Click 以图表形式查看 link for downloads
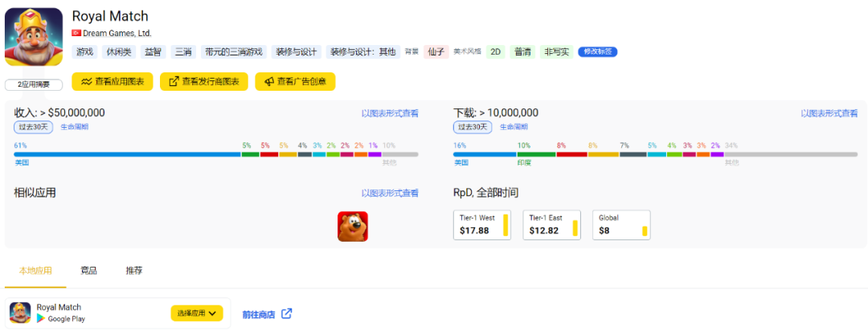Viewport: 868px width, 331px height. click(x=829, y=113)
